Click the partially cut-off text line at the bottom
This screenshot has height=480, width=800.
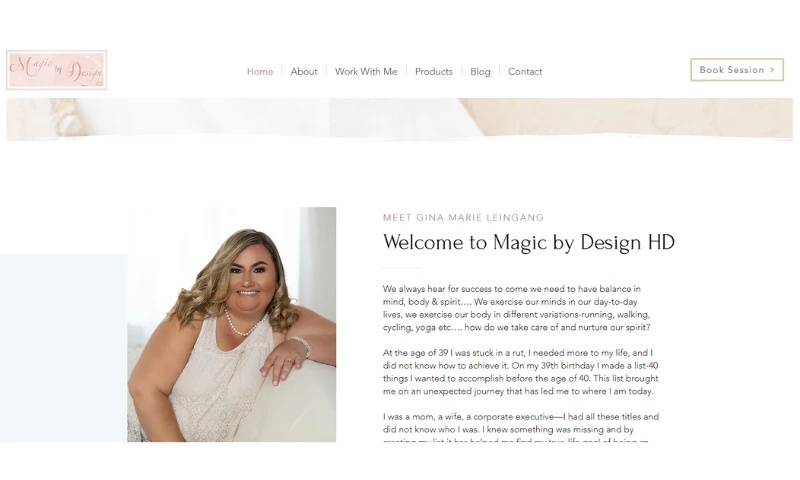tap(515, 440)
